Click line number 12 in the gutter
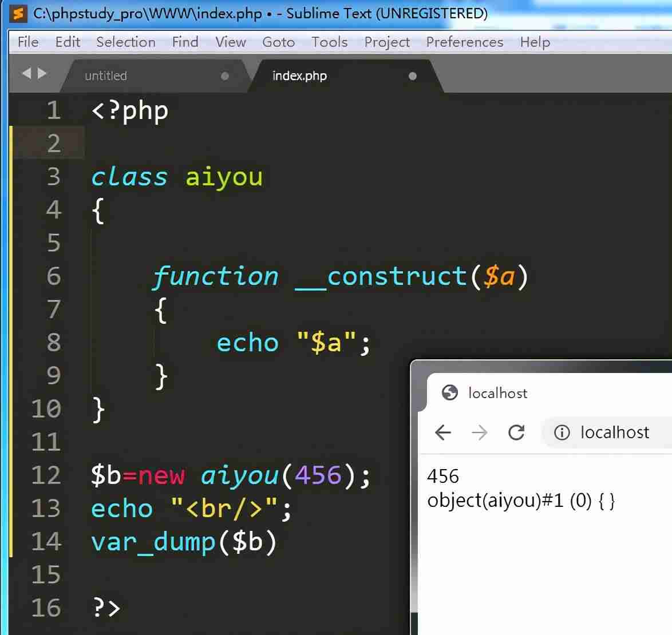 click(46, 475)
